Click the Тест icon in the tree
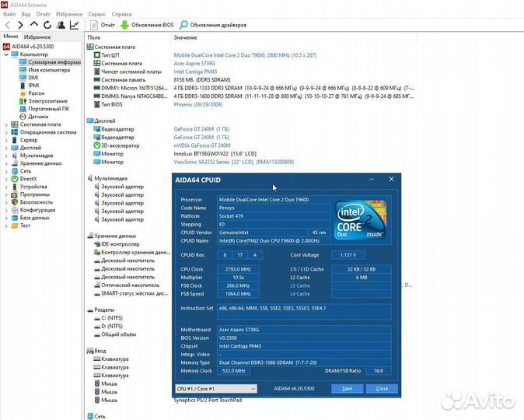524x420 pixels. 15,226
